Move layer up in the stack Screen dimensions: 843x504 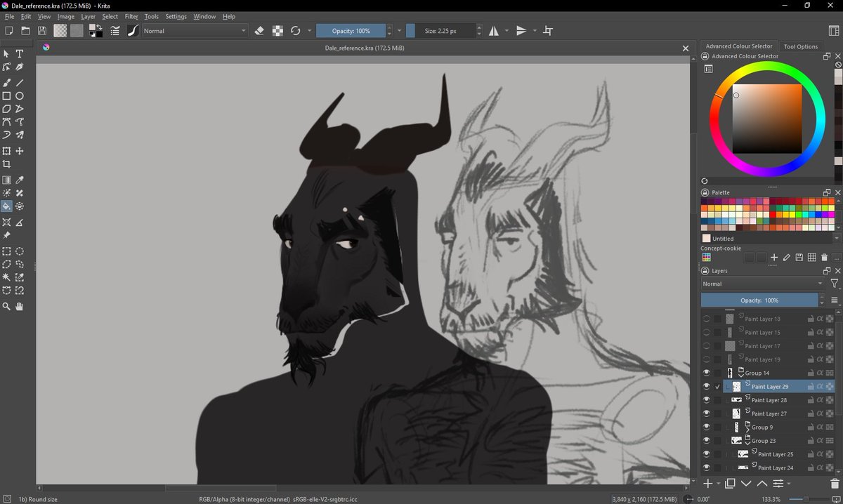762,483
